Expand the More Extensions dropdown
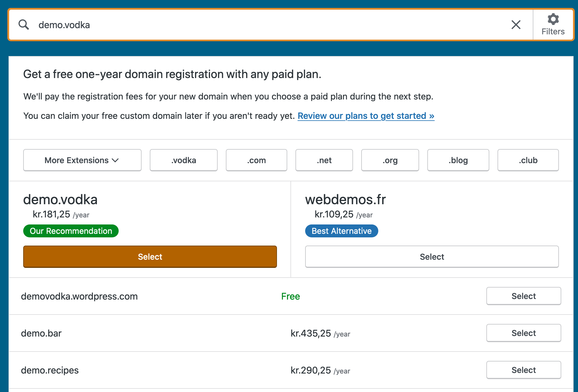Viewport: 578px width, 392px height. (82, 160)
